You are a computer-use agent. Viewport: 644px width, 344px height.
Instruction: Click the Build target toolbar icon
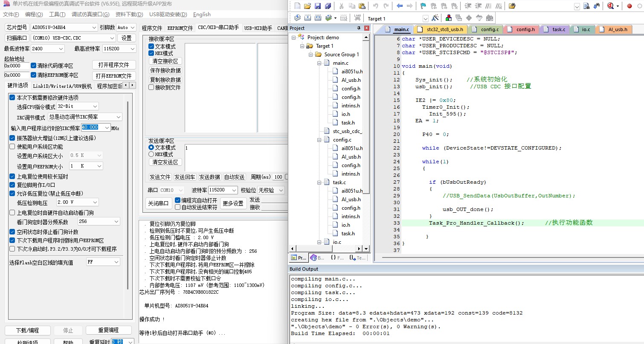pos(307,18)
